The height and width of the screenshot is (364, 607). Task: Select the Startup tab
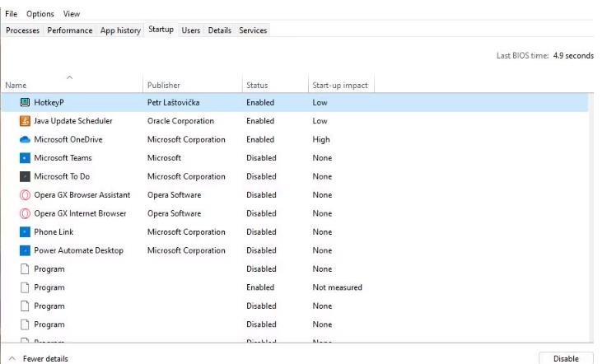[161, 30]
